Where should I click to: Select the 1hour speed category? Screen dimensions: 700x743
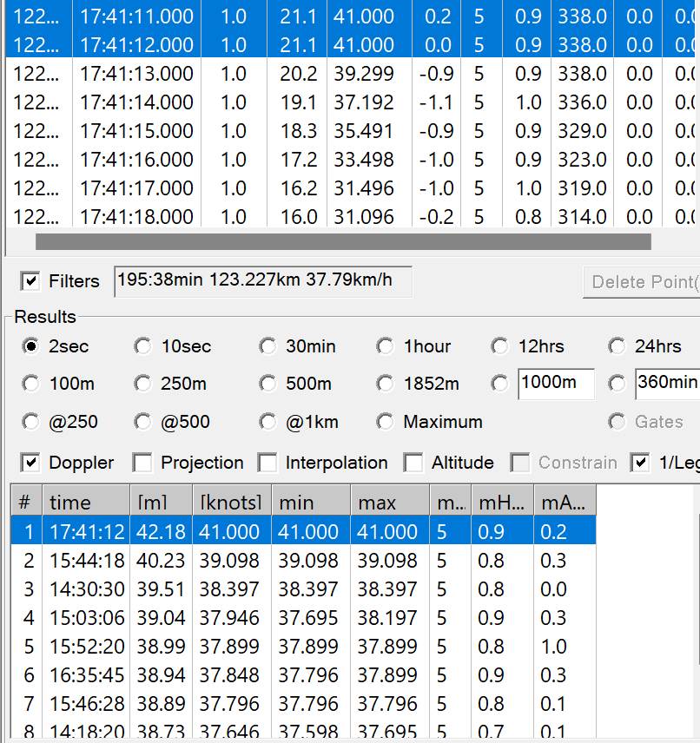[x=385, y=345]
